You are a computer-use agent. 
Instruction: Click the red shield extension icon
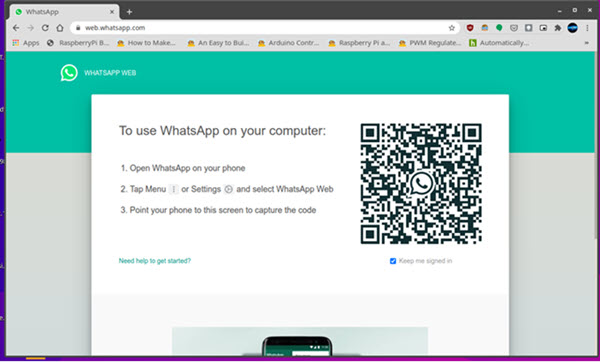(470, 28)
